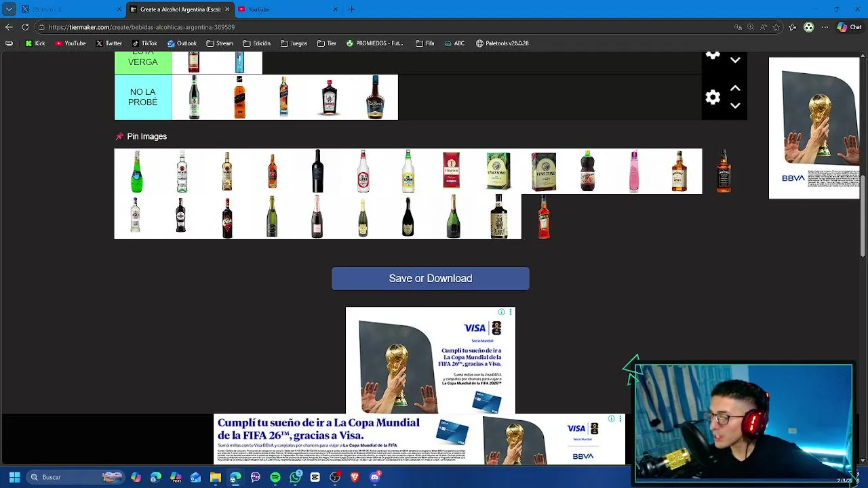
Task: Go back to previous page
Action: click(9, 27)
